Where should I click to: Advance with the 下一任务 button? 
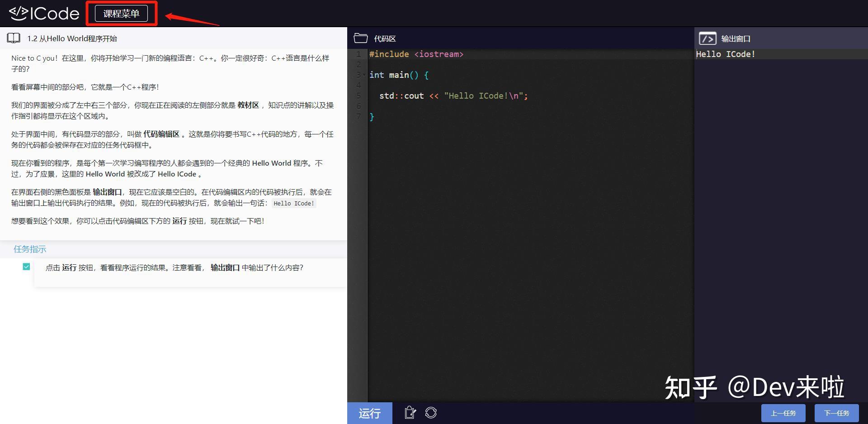837,413
